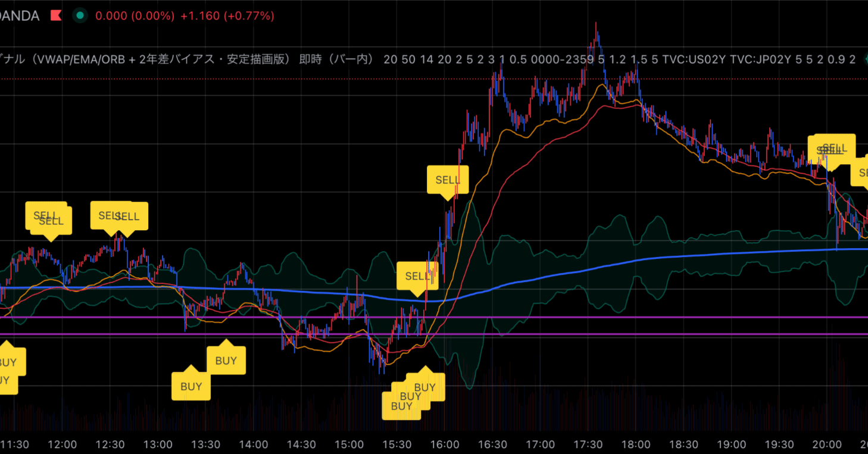868x454 pixels.
Task: Click the 12:30 time axis label
Action: click(x=110, y=444)
